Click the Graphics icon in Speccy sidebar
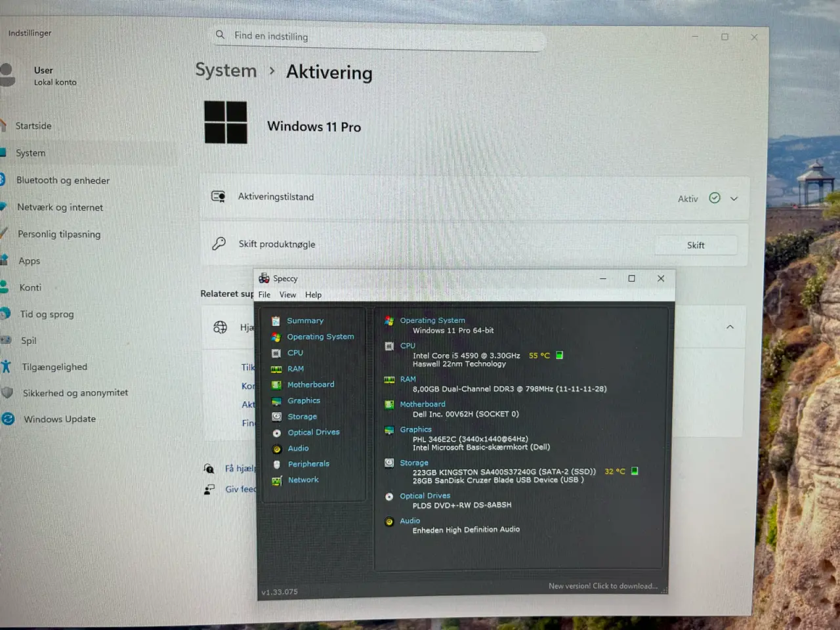Image resolution: width=840 pixels, height=630 pixels. tap(276, 401)
